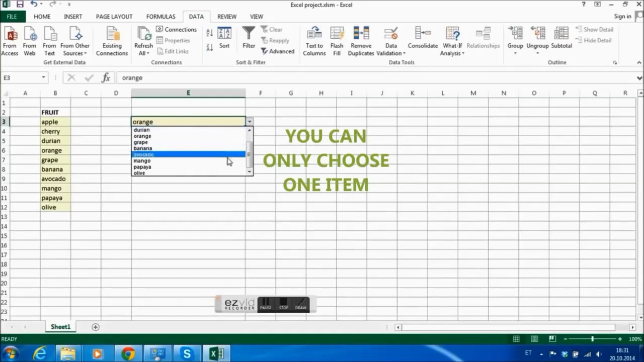Click the From Text import icon
The width and height of the screenshot is (644, 362).
pos(49,41)
